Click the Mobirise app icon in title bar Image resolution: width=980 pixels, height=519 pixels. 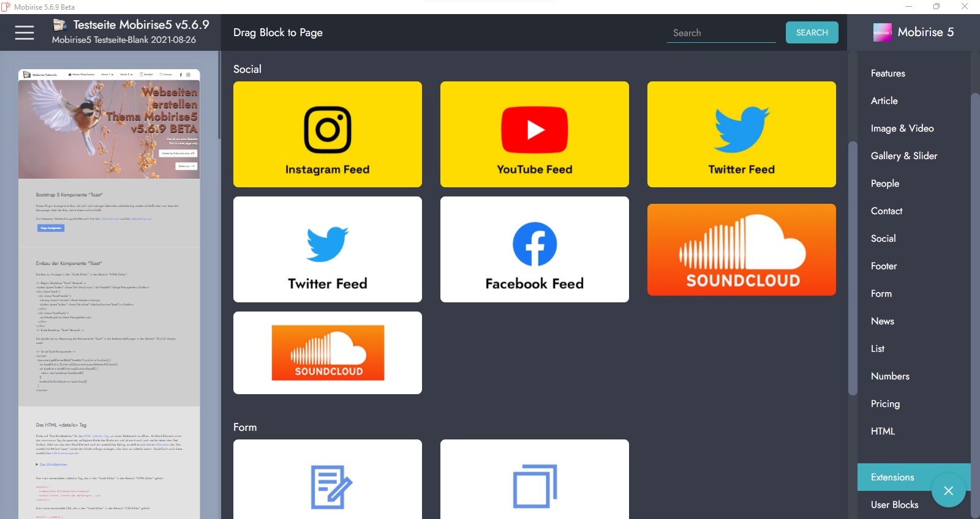[6, 7]
